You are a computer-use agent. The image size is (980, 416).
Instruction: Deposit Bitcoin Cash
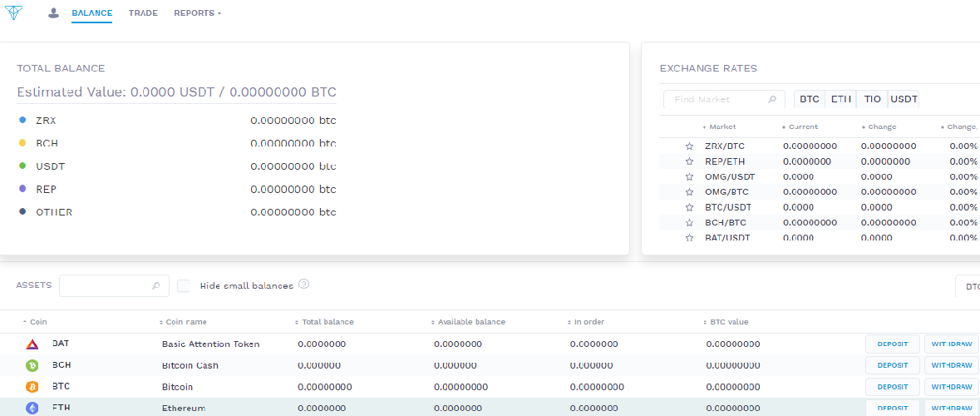[893, 365]
